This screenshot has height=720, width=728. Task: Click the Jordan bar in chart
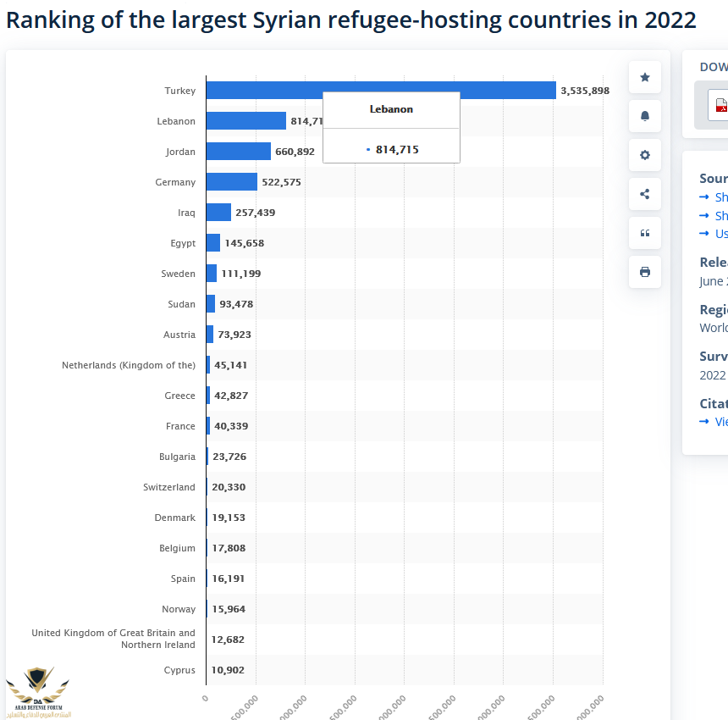(238, 152)
